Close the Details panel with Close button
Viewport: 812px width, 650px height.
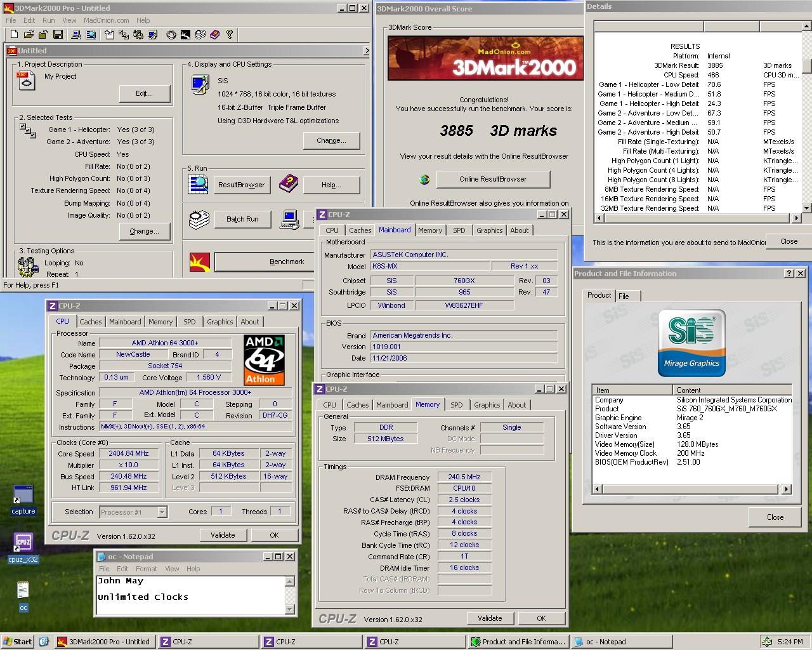coord(789,241)
